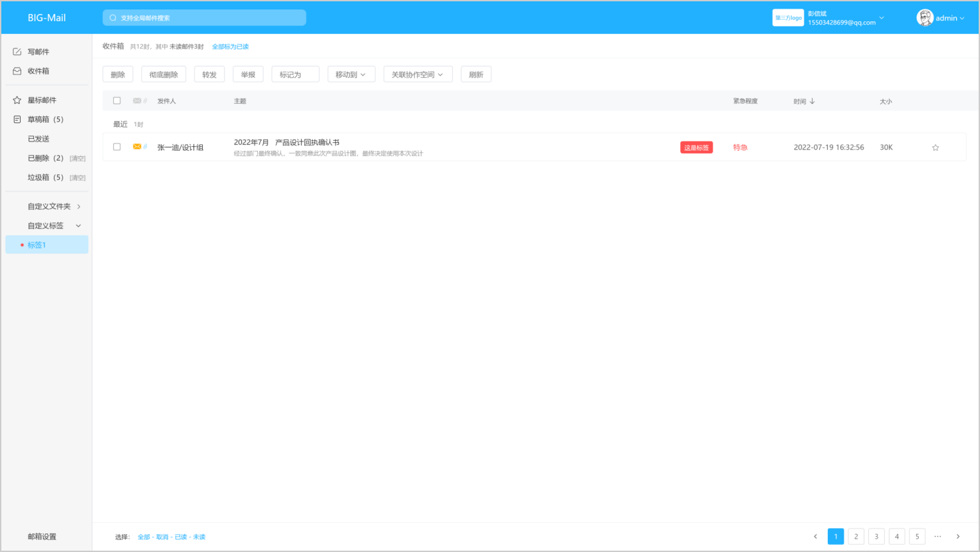Open the 已发送 folder

pos(39,139)
